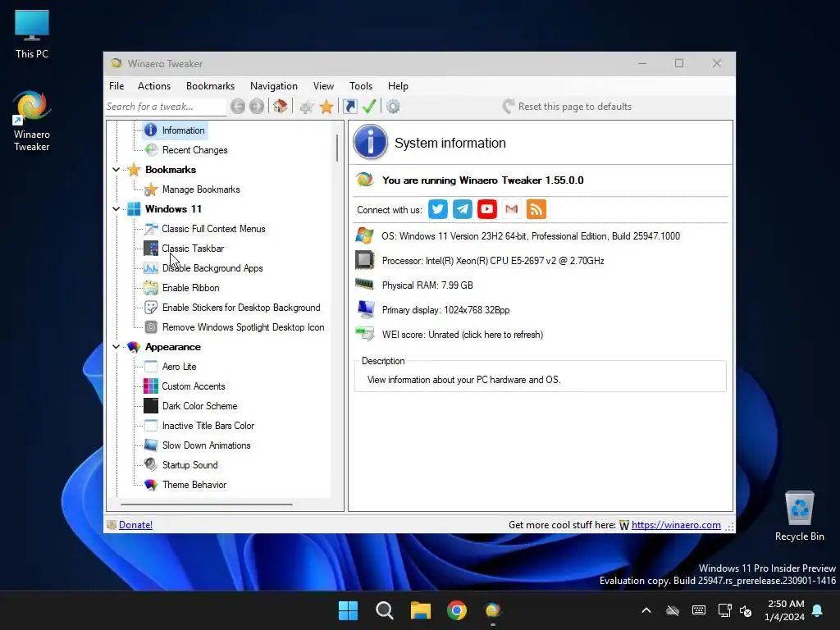Image resolution: width=840 pixels, height=630 pixels.
Task: Open the Bookmarks menu
Action: pos(210,86)
